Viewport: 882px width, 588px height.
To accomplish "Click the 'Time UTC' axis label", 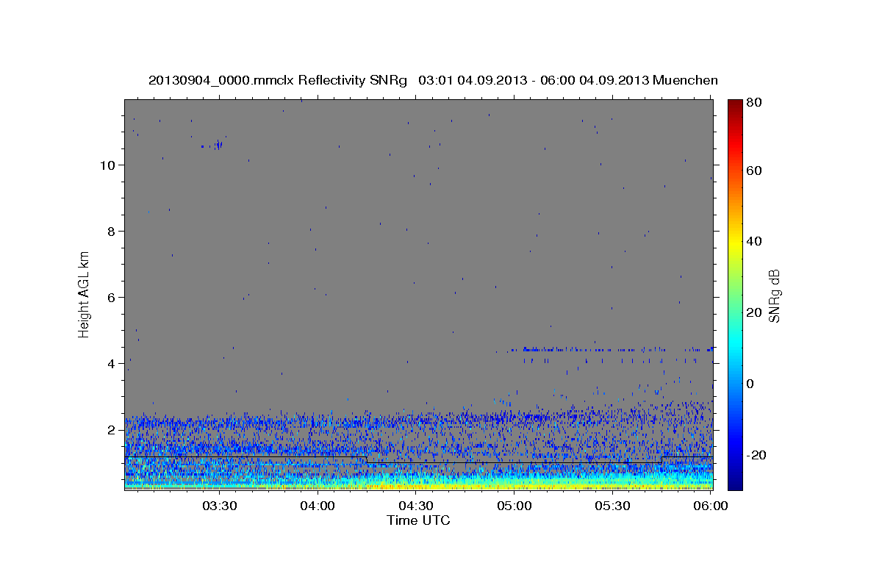I will [x=418, y=520].
